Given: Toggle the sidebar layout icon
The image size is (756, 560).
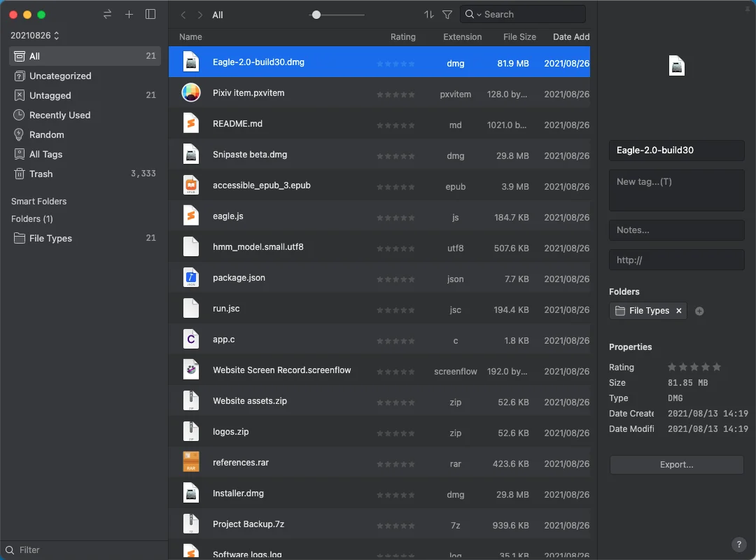Looking at the screenshot, I should click(x=150, y=15).
